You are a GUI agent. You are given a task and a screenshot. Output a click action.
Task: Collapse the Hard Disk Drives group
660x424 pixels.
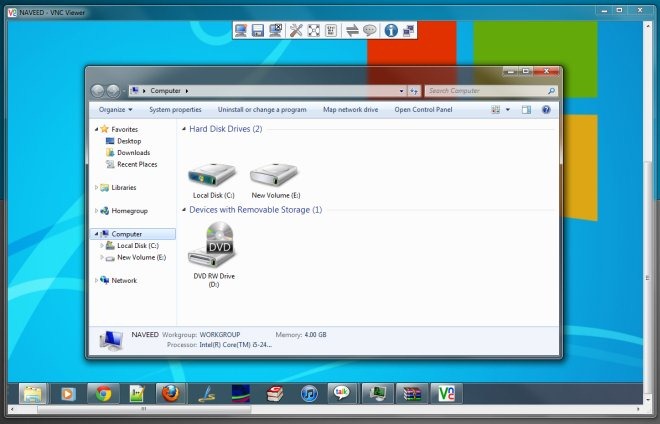184,129
